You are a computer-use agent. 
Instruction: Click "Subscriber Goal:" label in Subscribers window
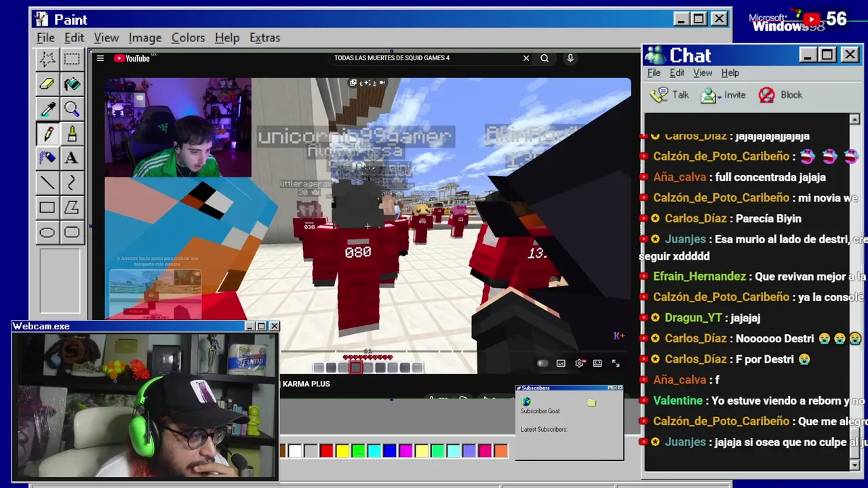tap(540, 411)
